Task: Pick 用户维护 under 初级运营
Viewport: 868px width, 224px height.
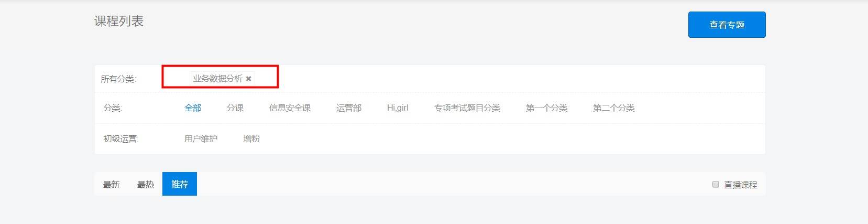Action: 201,139
